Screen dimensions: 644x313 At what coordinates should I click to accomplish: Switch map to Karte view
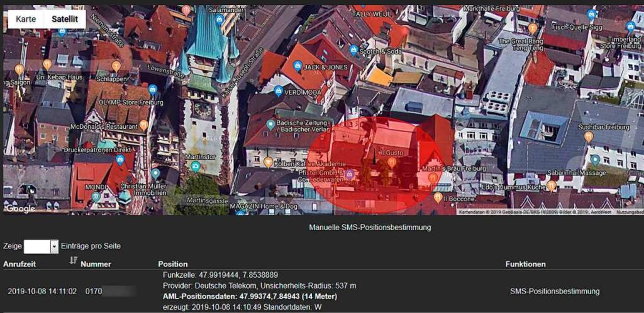[26, 19]
